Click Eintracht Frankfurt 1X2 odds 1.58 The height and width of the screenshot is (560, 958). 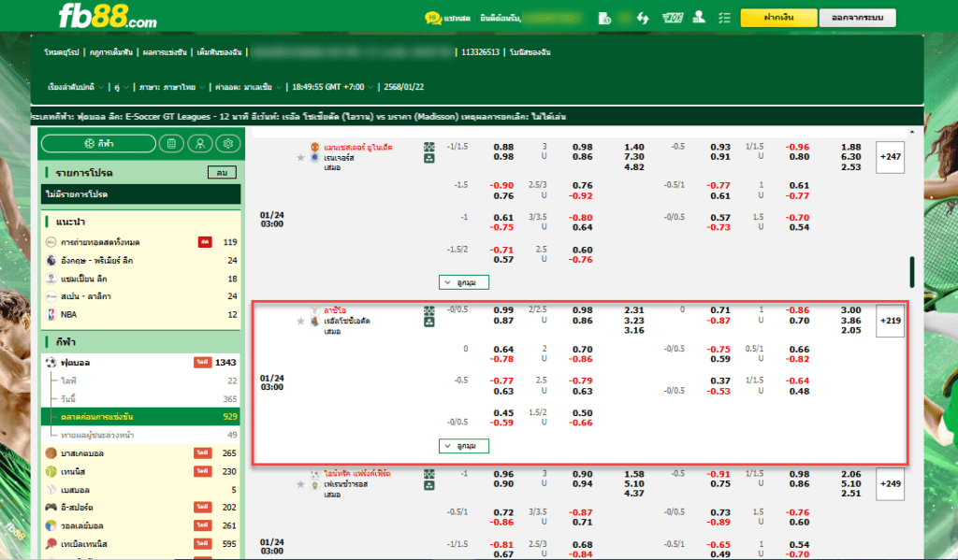tap(634, 474)
